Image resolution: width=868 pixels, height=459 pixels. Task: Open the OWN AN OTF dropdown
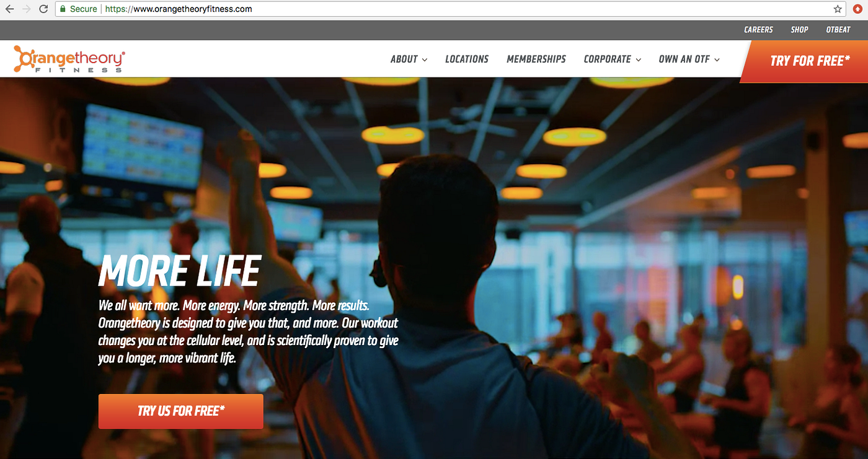click(689, 59)
